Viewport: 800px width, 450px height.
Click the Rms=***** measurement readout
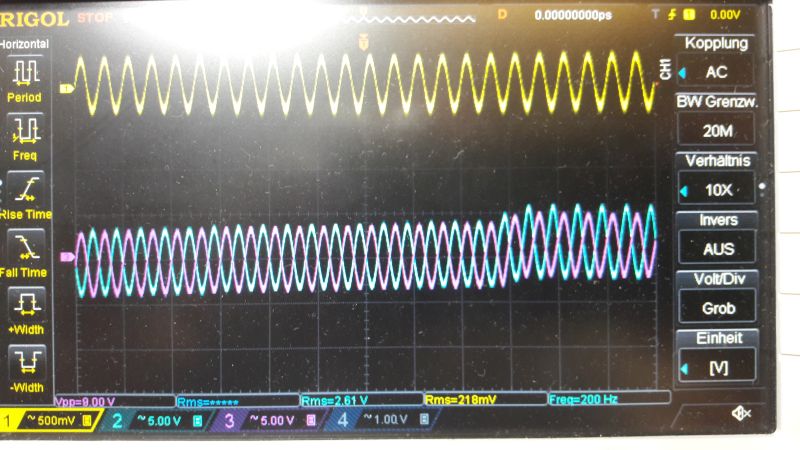[238, 402]
